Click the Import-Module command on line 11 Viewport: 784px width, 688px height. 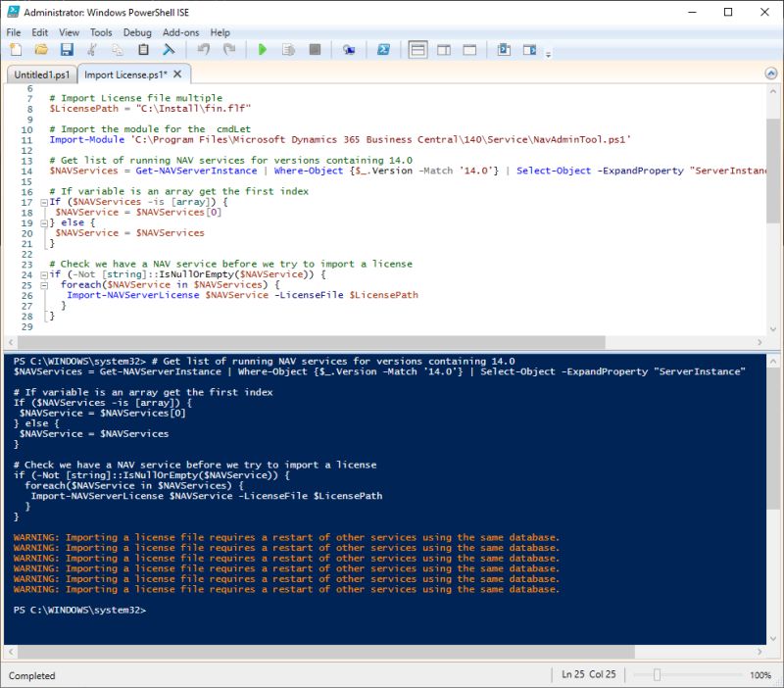pos(86,139)
